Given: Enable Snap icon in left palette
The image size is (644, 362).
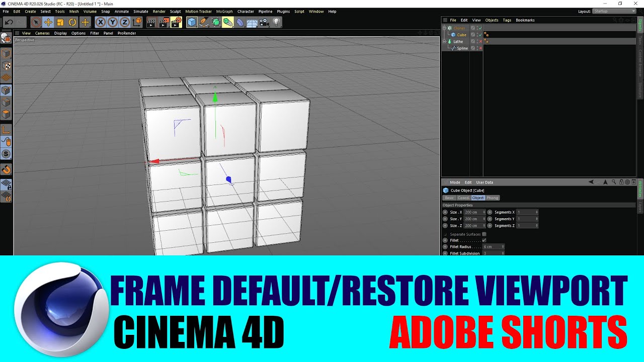Looking at the screenshot, I should click(6, 170).
